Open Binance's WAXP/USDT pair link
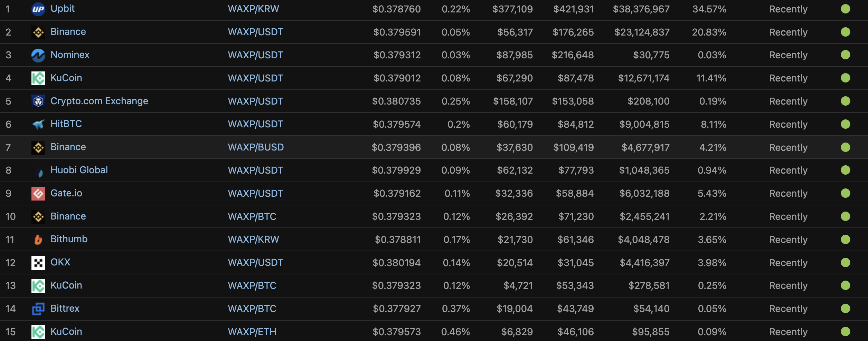This screenshot has height=341, width=868. coord(255,32)
